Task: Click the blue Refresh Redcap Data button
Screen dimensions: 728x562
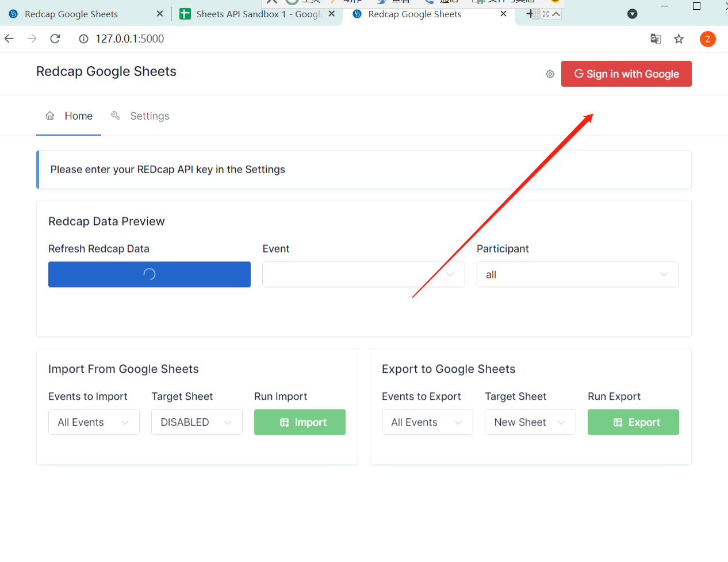Action: (x=150, y=274)
